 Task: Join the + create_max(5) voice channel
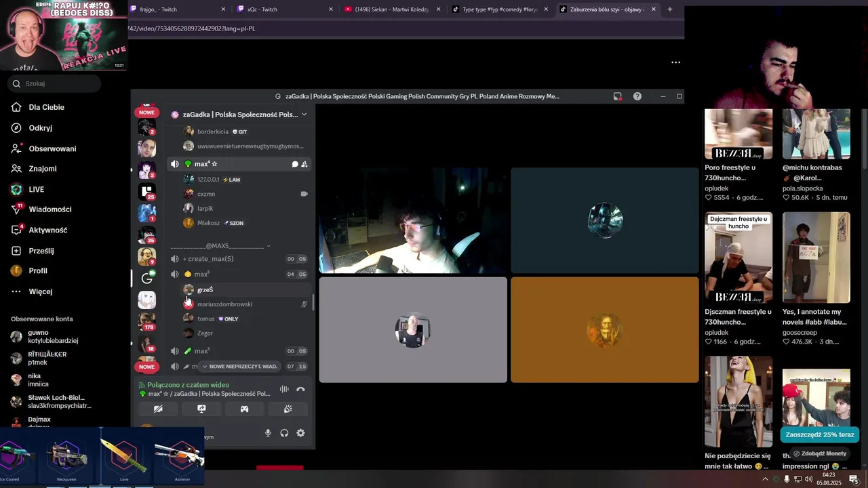point(239,259)
